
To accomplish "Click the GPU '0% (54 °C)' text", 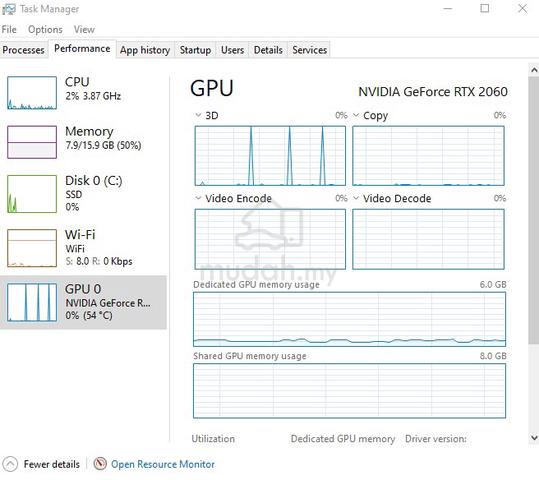I will [x=89, y=315].
